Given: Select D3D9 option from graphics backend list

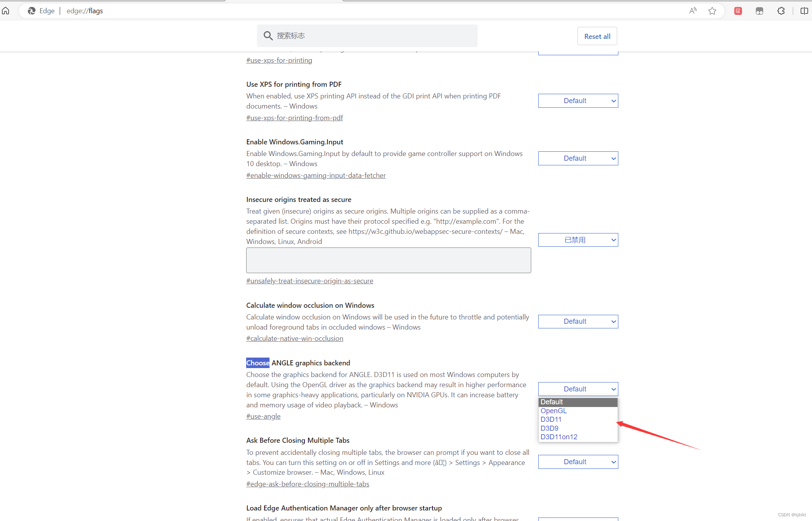Looking at the screenshot, I should pos(550,428).
